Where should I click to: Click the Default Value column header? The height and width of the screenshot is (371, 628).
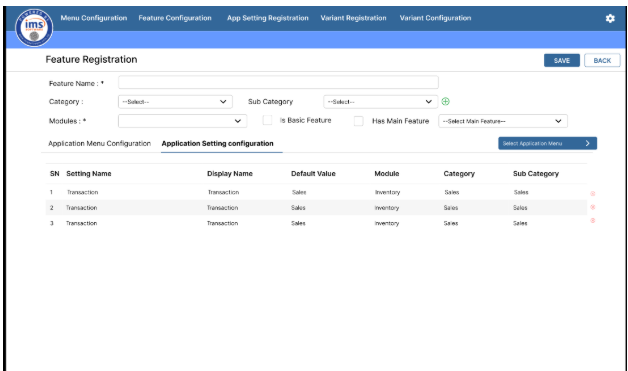tap(313, 174)
